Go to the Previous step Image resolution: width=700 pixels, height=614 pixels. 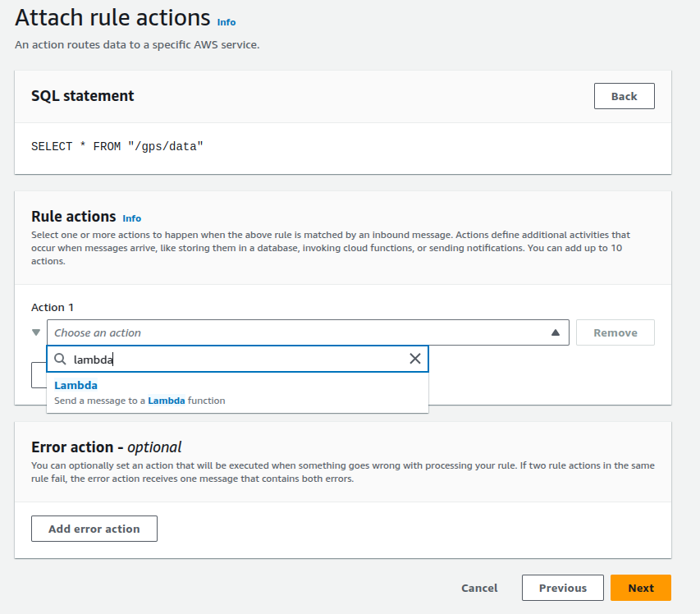tap(562, 588)
